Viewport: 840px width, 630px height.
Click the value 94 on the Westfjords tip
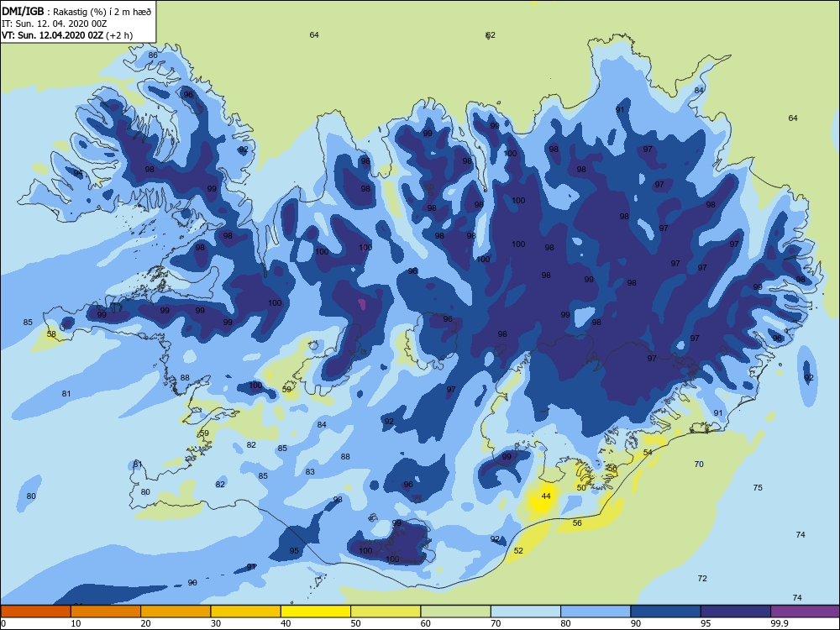pyautogui.click(x=78, y=173)
